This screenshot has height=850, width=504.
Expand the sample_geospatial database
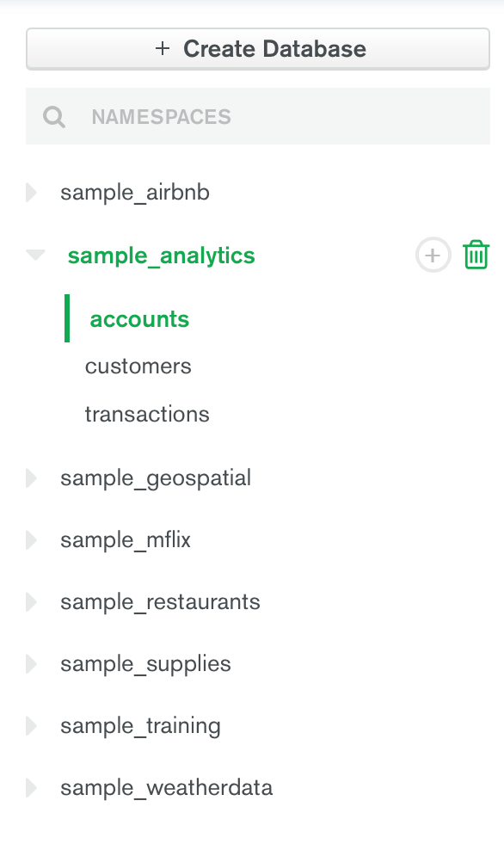tap(32, 478)
